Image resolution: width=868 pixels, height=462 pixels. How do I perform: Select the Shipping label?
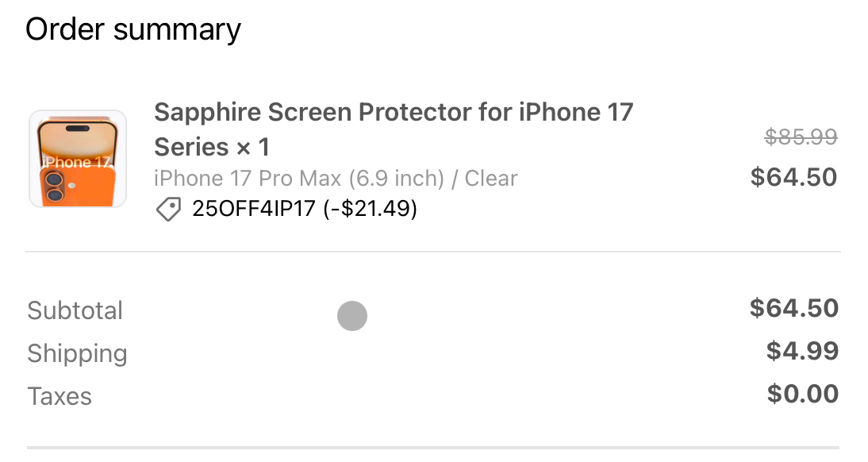[77, 353]
